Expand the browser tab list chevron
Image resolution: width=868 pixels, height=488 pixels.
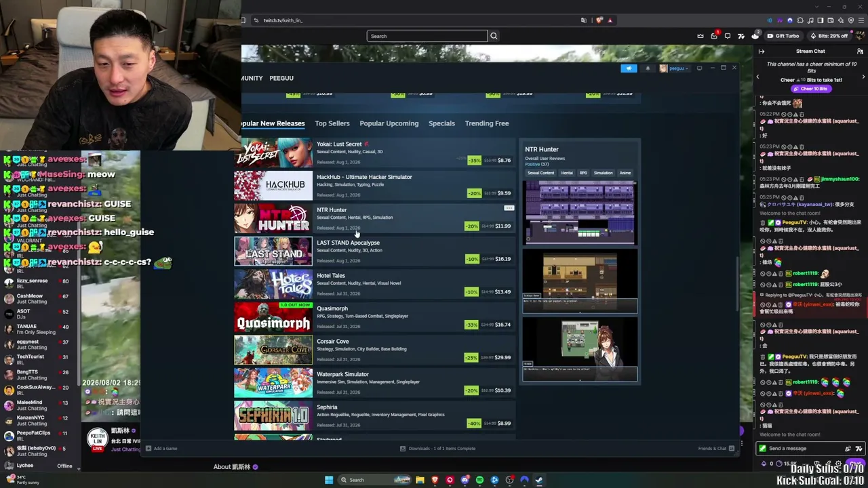[x=817, y=7]
